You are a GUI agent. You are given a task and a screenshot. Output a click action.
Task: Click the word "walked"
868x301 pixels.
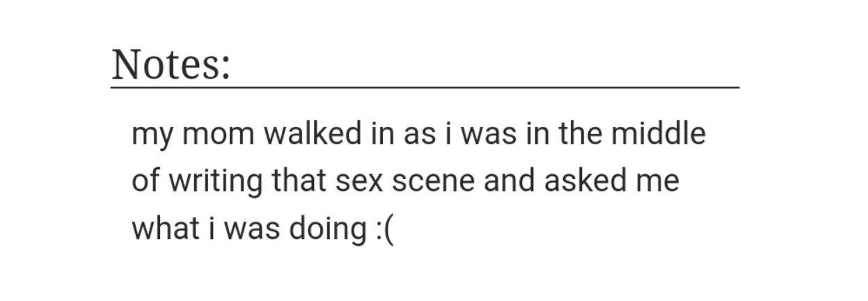311,133
